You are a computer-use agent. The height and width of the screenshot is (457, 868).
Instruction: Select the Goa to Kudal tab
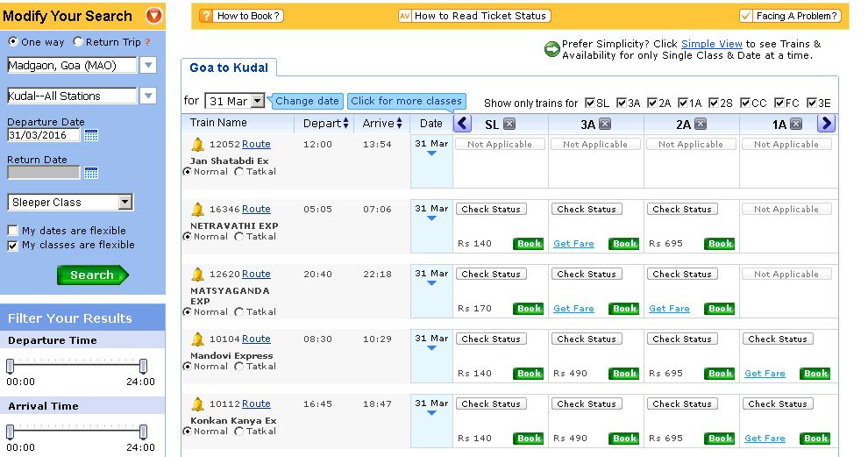point(229,68)
